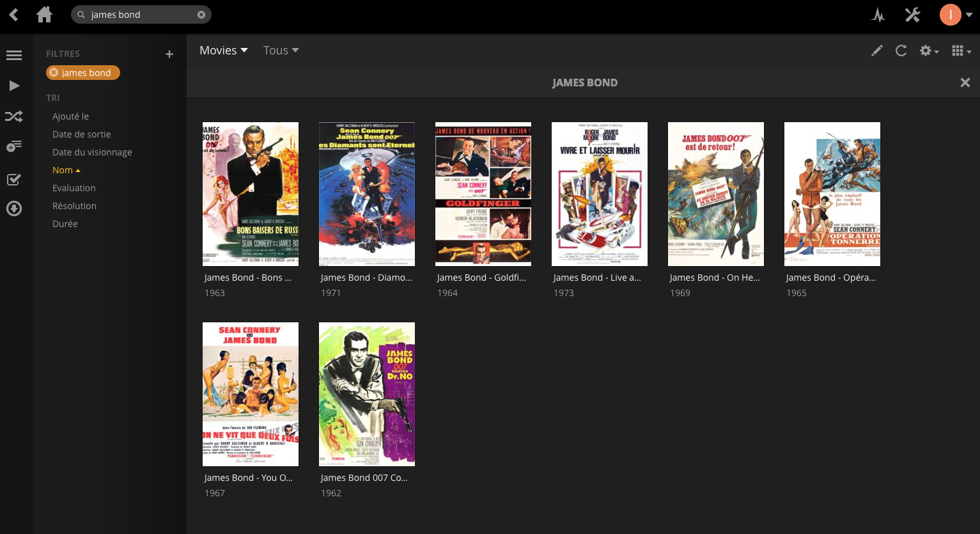Image resolution: width=980 pixels, height=534 pixels.
Task: Open the Bons Baisers de Russie poster
Action: tap(251, 194)
